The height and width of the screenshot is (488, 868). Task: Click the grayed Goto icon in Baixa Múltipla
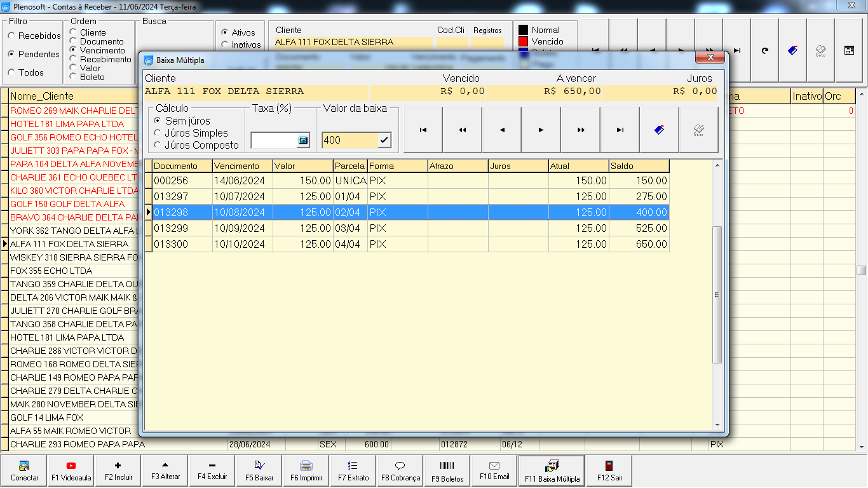[x=698, y=130]
